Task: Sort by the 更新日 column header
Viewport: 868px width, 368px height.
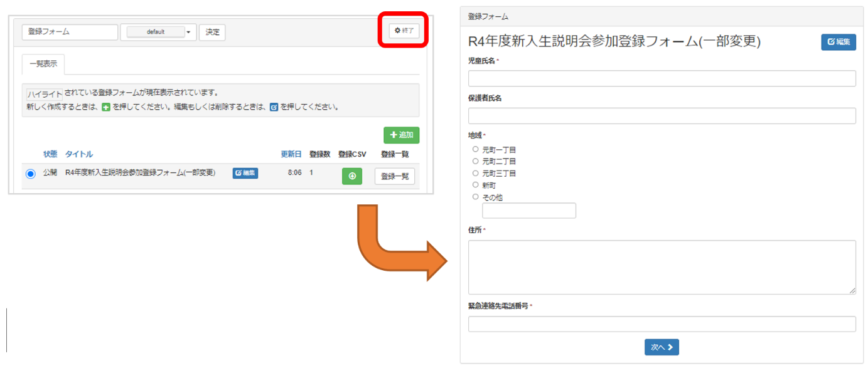Action: click(x=291, y=154)
